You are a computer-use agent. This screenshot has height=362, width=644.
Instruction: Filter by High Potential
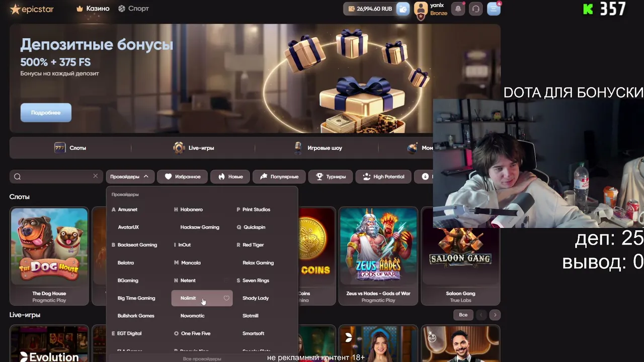click(x=383, y=176)
